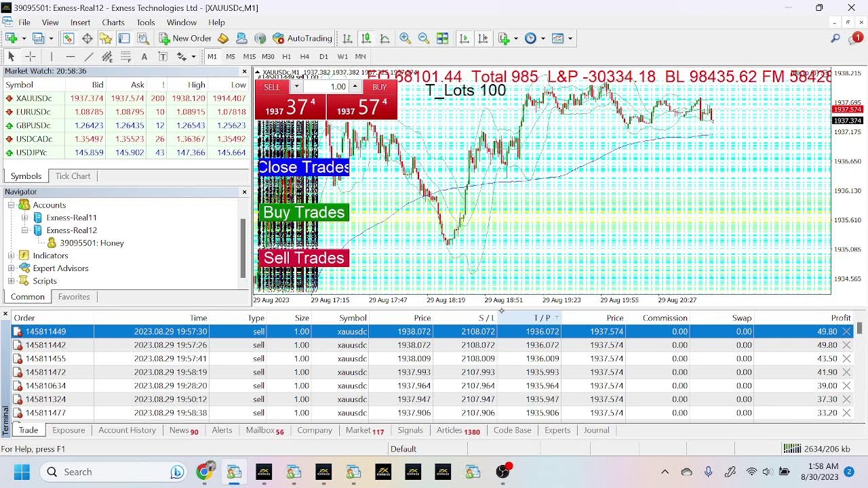The width and height of the screenshot is (868, 488).
Task: Tile chart windows icon
Action: click(x=442, y=39)
